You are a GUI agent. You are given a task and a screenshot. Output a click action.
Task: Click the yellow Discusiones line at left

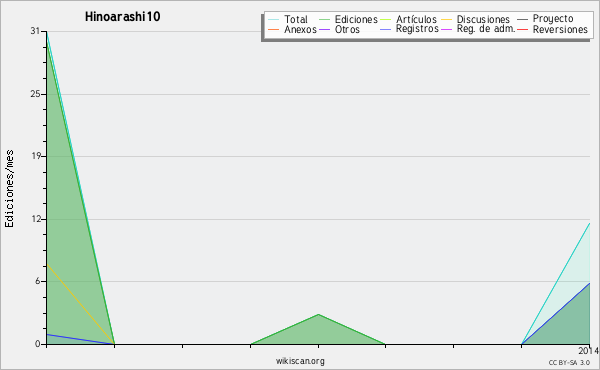80,304
